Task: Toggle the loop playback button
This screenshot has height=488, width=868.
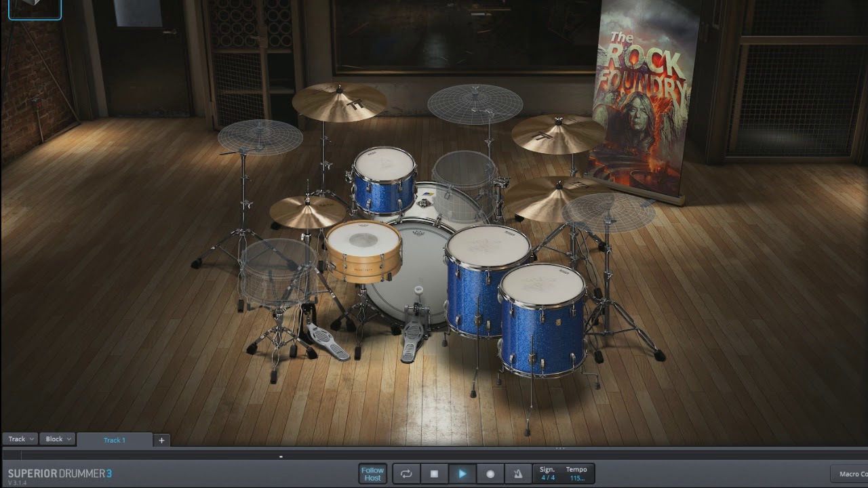Action: coord(406,474)
